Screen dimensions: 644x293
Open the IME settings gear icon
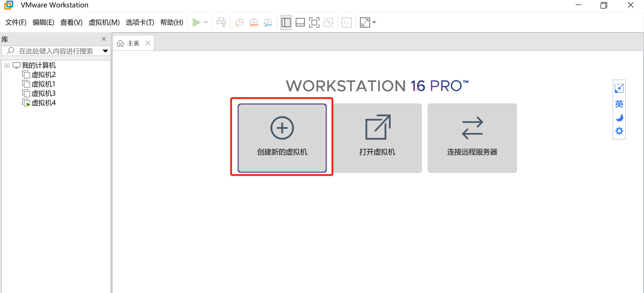(619, 131)
